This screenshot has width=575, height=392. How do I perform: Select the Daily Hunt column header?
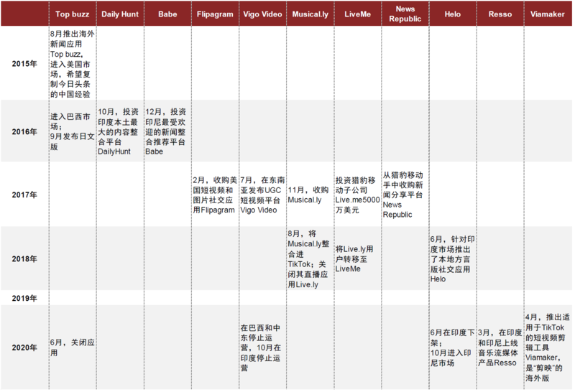click(119, 14)
